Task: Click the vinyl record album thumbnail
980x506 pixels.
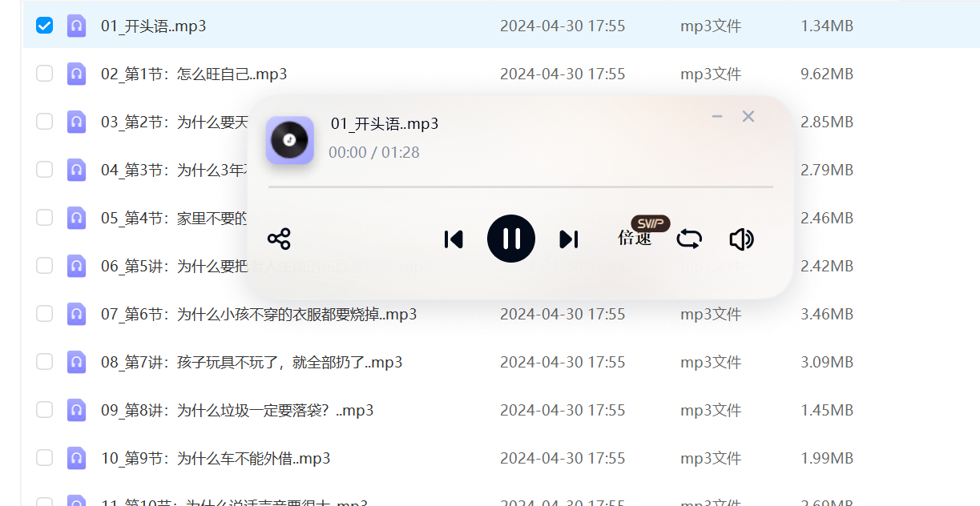Action: pos(289,141)
